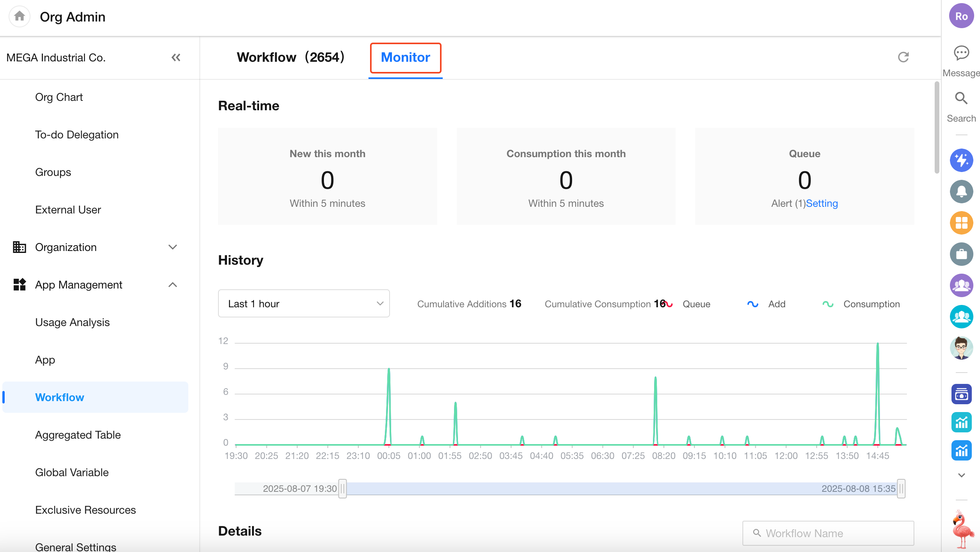Open the Search magnifier in the right rail
This screenshot has width=980, height=552.
click(x=961, y=98)
